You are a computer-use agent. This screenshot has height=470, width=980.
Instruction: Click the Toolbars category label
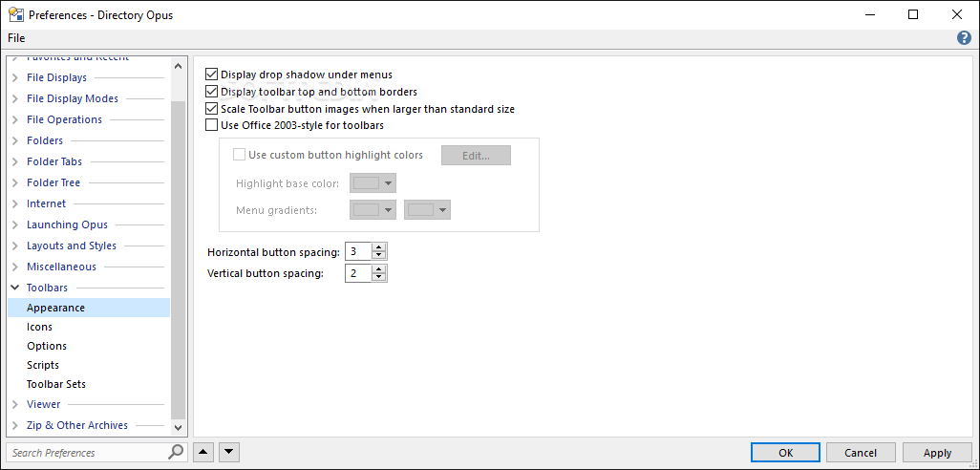[x=48, y=288]
